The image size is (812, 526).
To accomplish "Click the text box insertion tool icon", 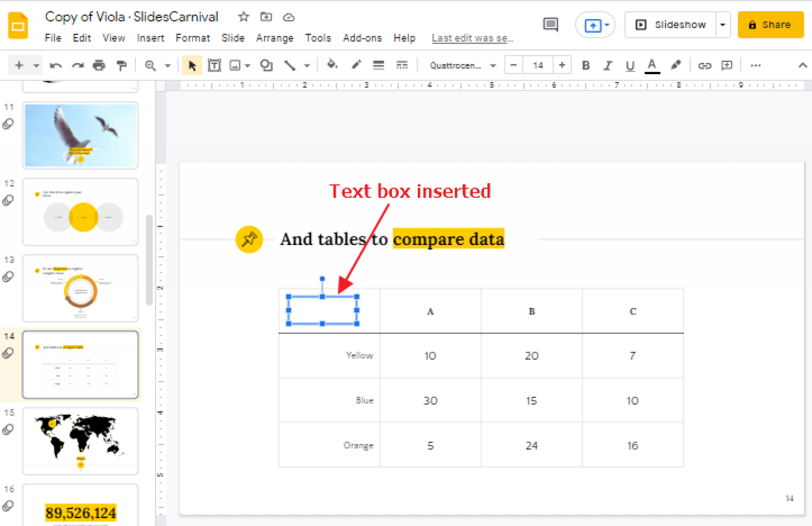I will pos(214,65).
